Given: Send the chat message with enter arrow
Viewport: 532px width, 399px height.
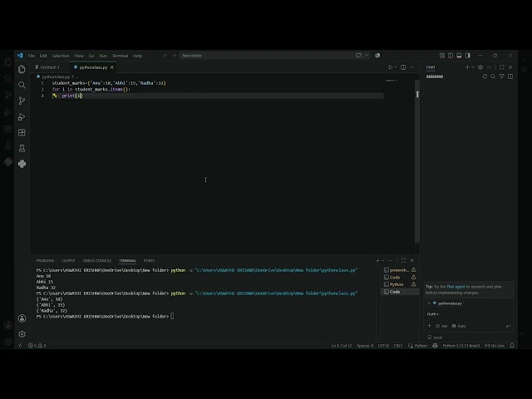Looking at the screenshot, I should 508,326.
